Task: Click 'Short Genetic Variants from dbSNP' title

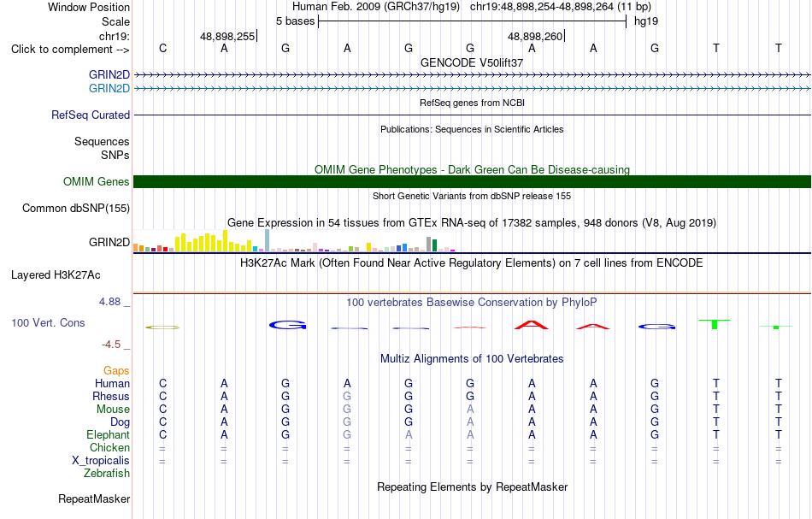Action: coord(472,196)
